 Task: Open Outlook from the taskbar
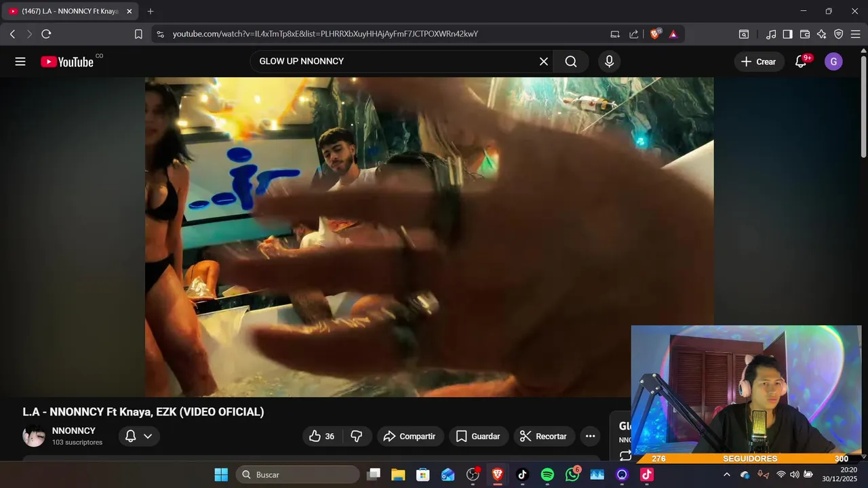[x=448, y=474]
